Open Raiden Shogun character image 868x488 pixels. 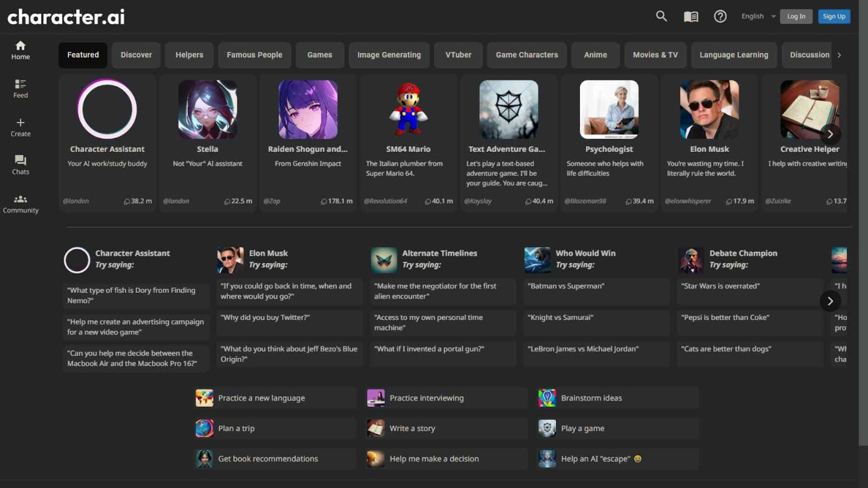click(x=308, y=110)
